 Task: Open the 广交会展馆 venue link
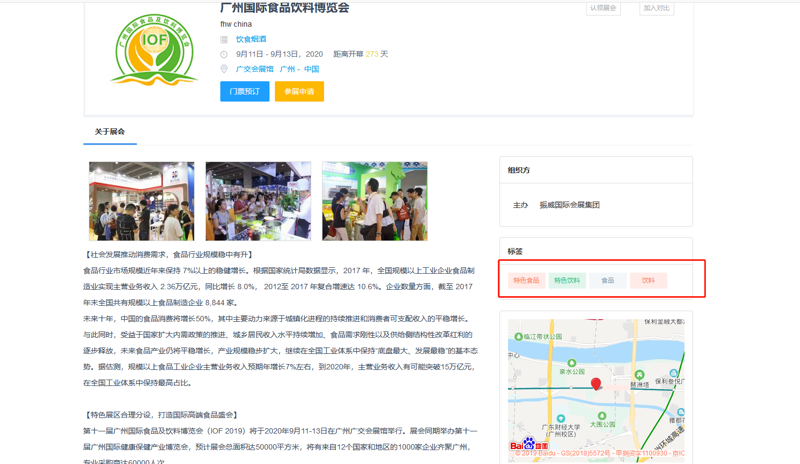[x=255, y=69]
